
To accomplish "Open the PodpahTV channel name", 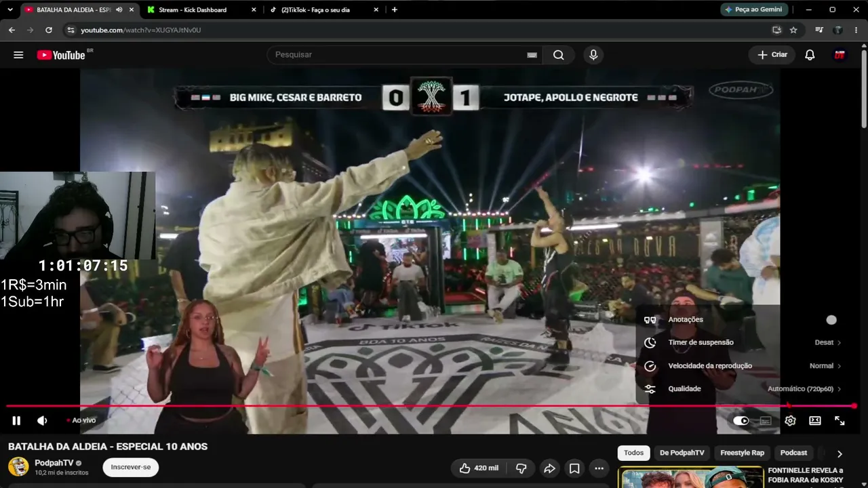I will (54, 463).
